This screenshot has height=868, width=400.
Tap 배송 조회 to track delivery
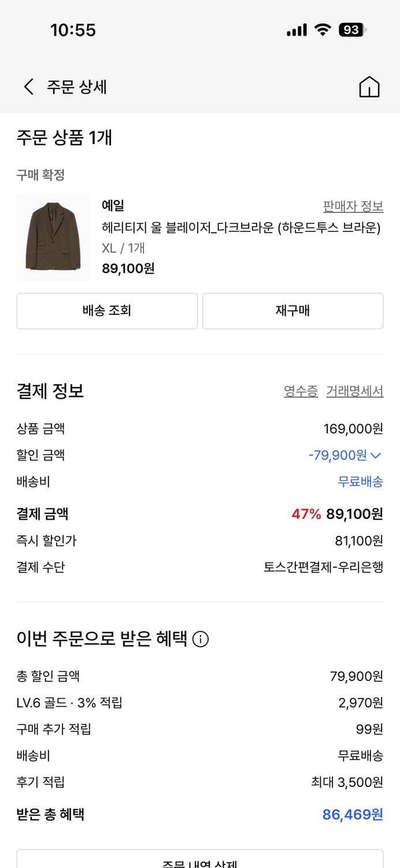(x=107, y=311)
